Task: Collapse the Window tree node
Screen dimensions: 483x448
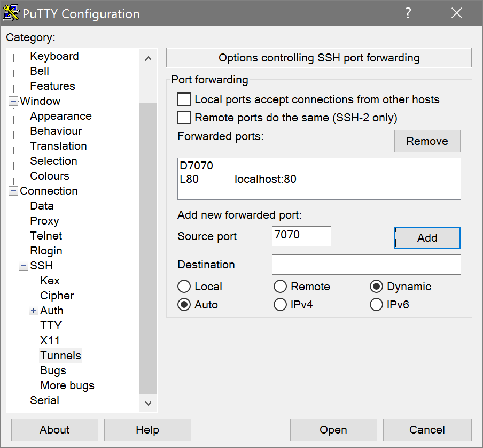Action: click(x=13, y=101)
